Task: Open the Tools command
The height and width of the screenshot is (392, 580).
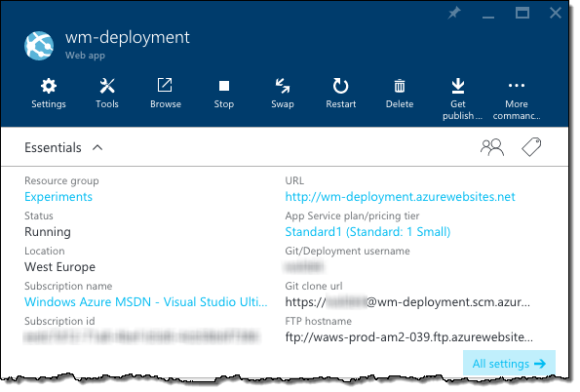Action: 107,94
